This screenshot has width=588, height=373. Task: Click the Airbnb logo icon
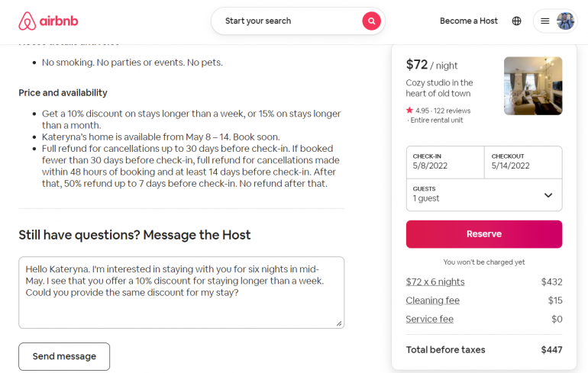pyautogui.click(x=27, y=21)
